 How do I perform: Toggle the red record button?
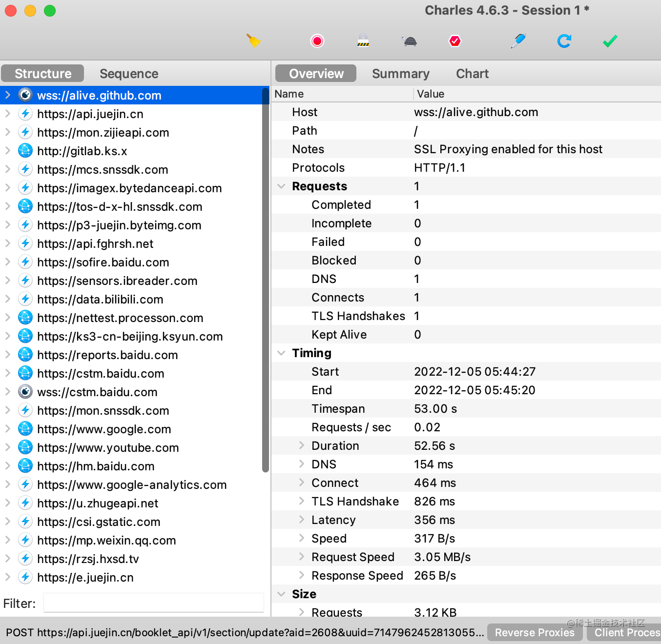tap(317, 40)
